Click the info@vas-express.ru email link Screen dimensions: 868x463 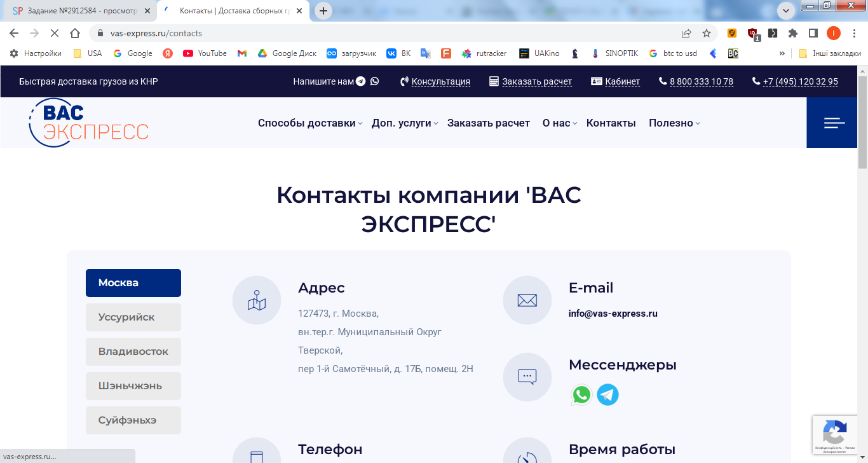click(613, 314)
